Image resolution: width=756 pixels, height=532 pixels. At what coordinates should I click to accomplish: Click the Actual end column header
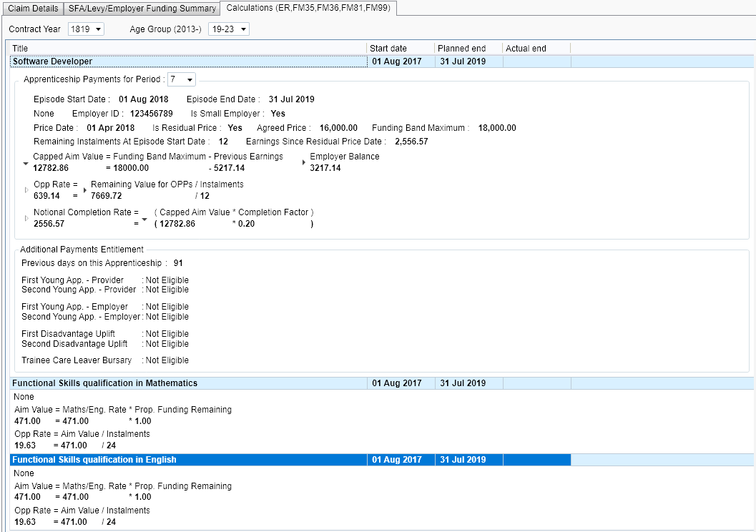536,48
